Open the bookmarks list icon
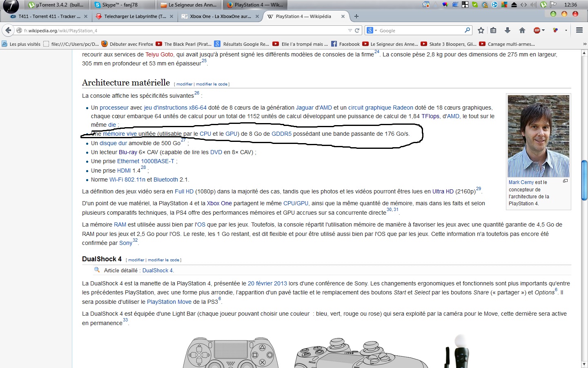 coord(493,30)
